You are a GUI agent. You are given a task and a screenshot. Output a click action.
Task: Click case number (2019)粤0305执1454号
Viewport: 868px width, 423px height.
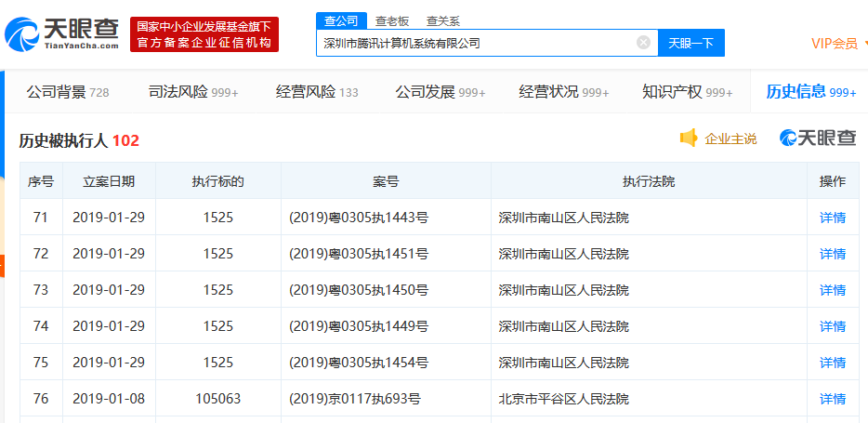click(x=358, y=363)
